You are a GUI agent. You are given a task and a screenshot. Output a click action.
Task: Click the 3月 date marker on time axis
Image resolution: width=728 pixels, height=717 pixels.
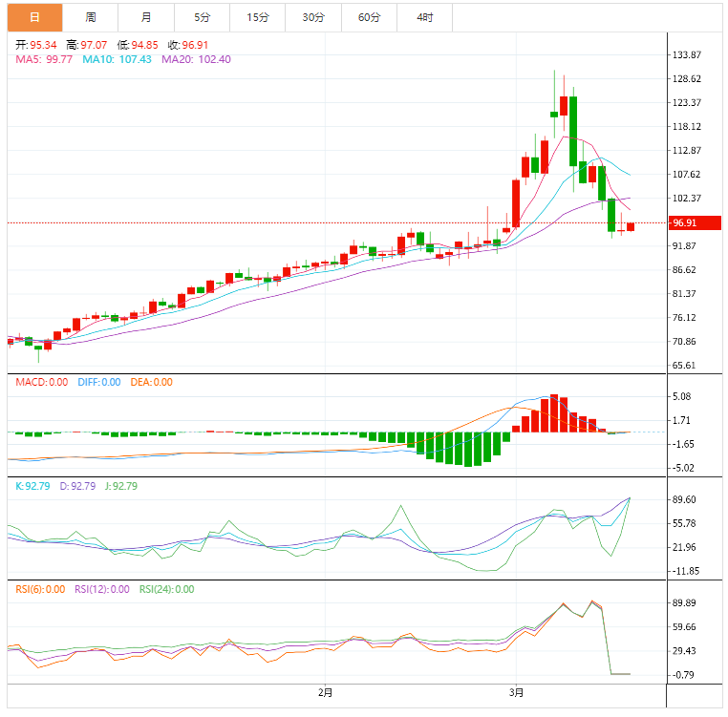[516, 692]
